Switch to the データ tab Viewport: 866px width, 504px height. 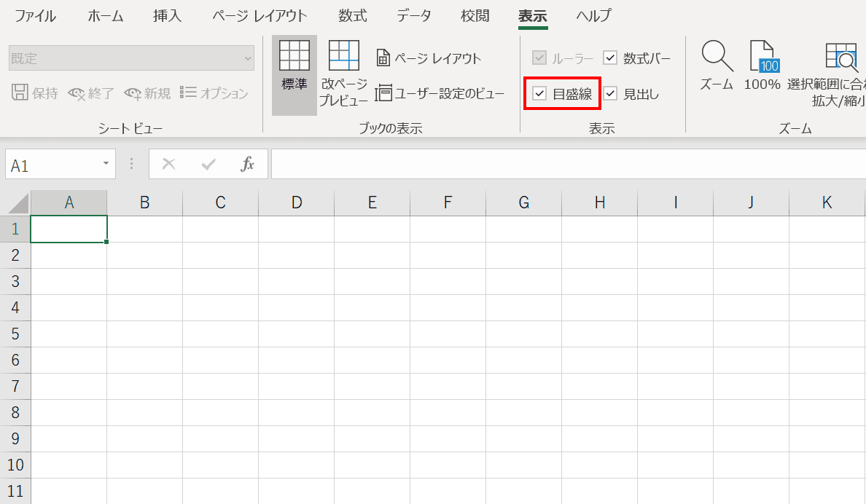(413, 15)
